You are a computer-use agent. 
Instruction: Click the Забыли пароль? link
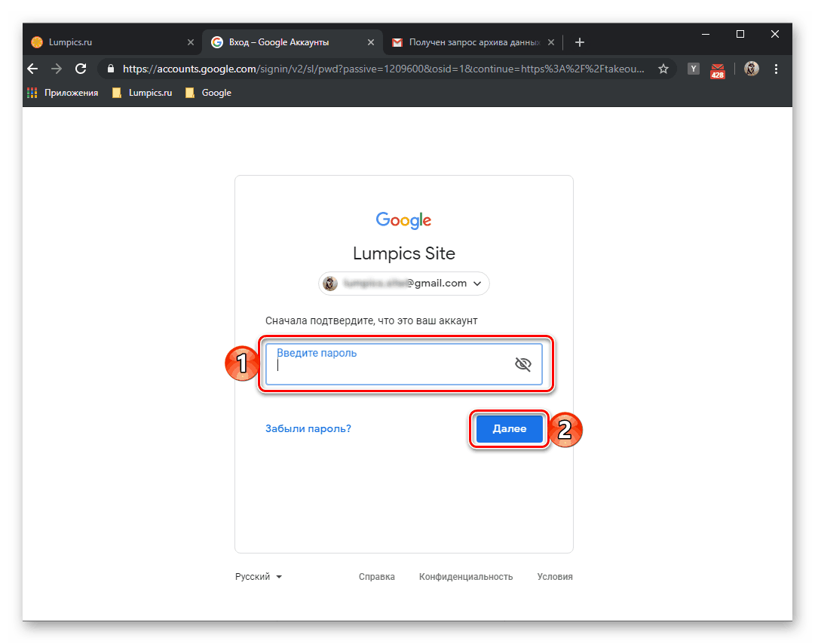click(x=308, y=428)
